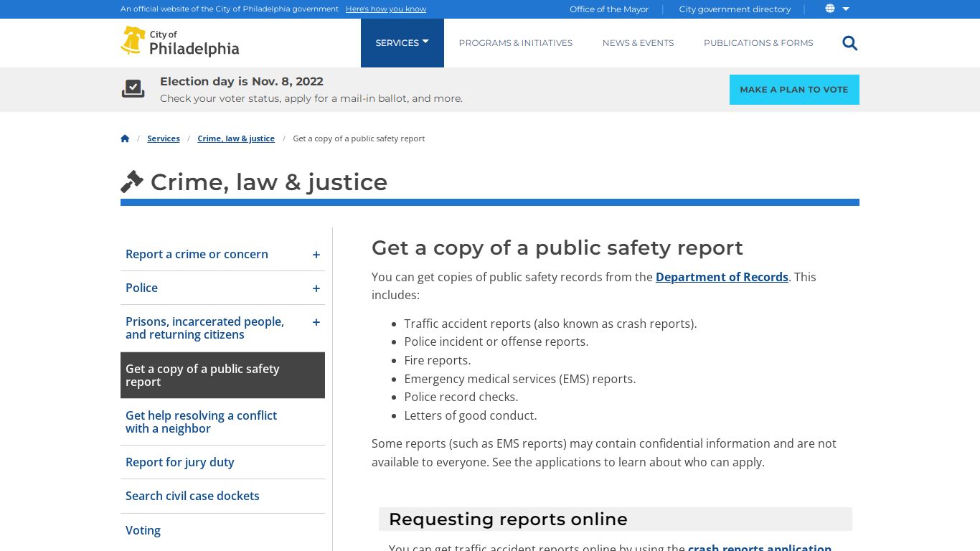Open the Office of the Mayor link
980x551 pixels.
[609, 9]
